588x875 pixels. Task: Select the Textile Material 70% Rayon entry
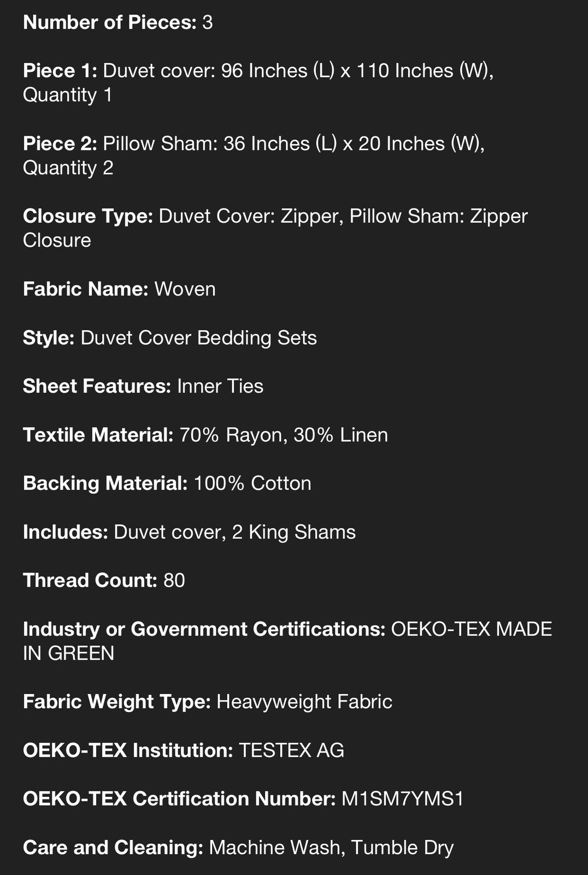[205, 435]
